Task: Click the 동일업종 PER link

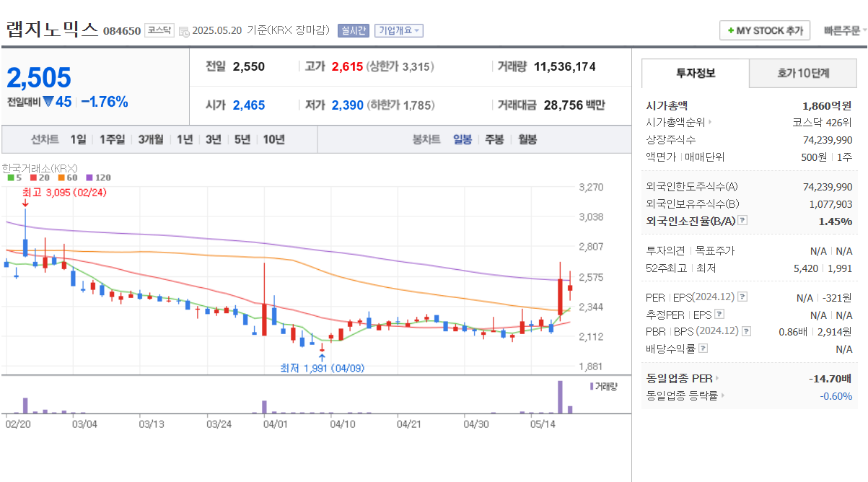Action: pos(679,378)
